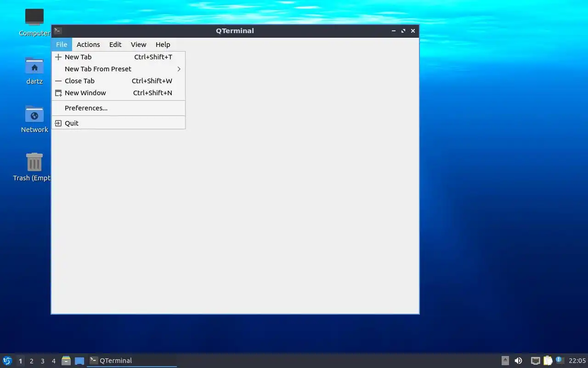Minimize the QTerminal window

click(x=394, y=31)
